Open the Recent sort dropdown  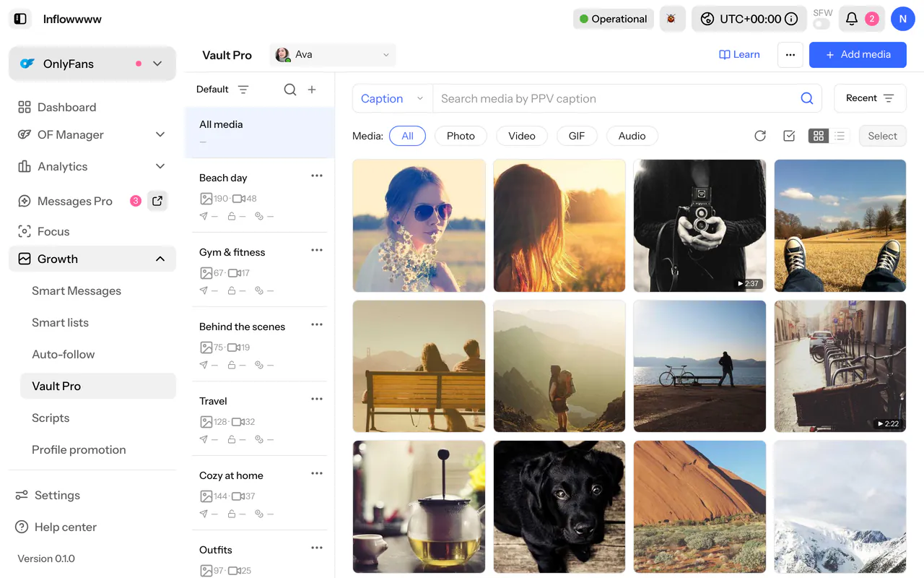[870, 98]
